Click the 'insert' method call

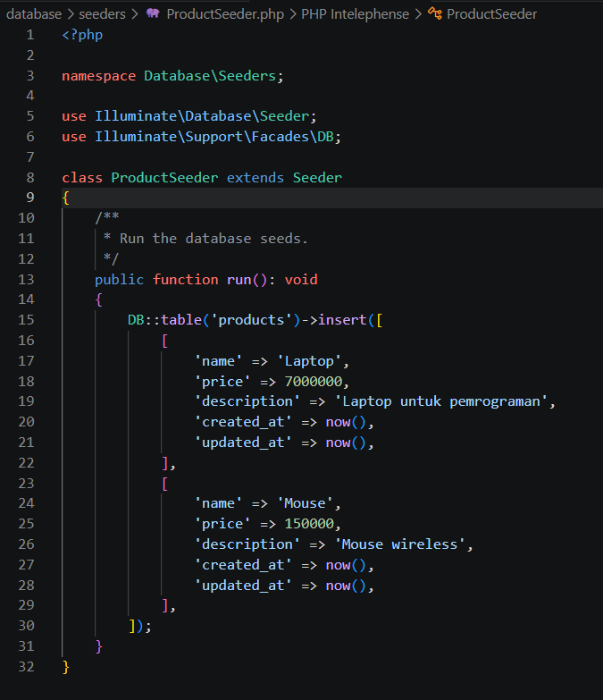click(x=342, y=320)
